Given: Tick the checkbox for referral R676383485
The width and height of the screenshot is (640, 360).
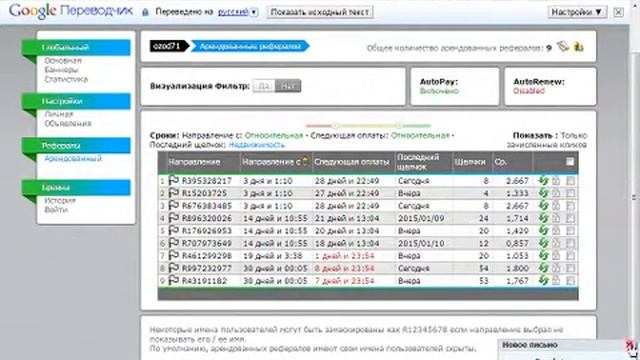Looking at the screenshot, I should pos(570,206).
